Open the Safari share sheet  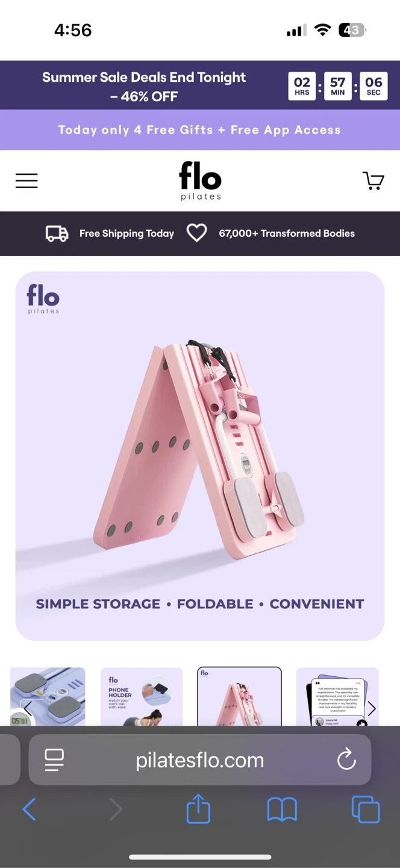tap(198, 808)
